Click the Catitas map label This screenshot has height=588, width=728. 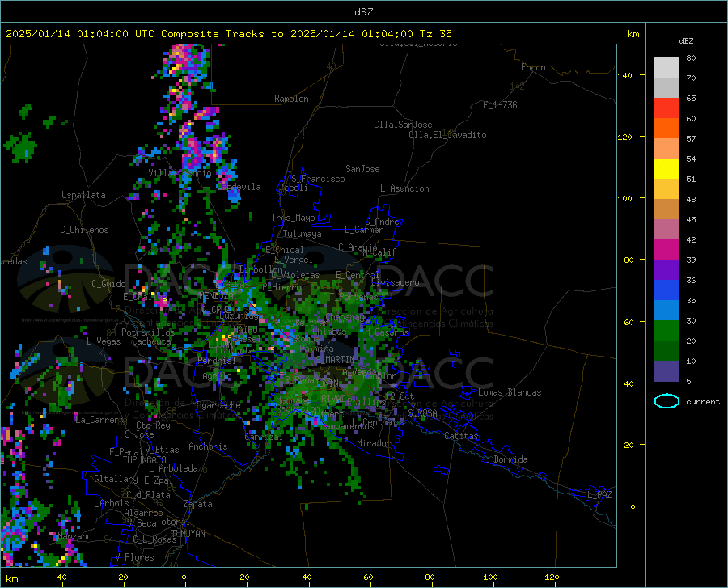(461, 436)
